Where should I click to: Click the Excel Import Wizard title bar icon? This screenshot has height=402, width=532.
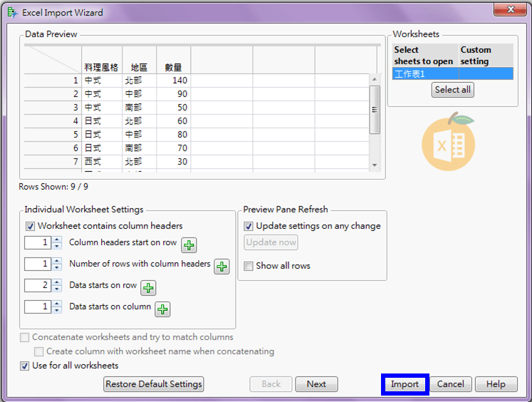[12, 13]
